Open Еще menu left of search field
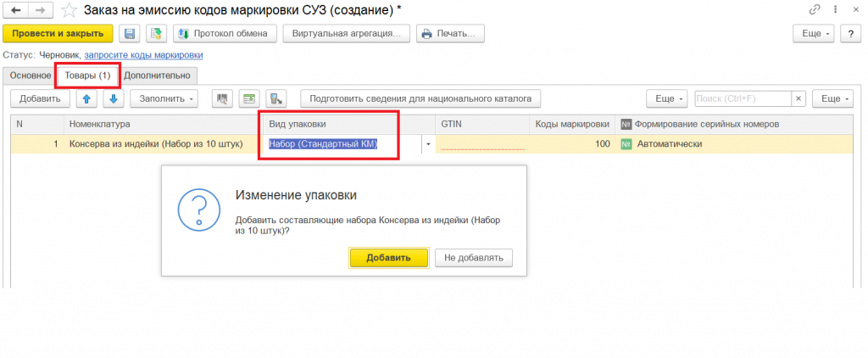The width and height of the screenshot is (868, 358). tap(667, 98)
